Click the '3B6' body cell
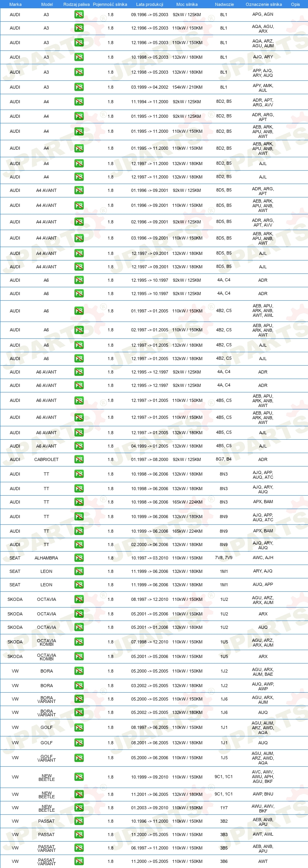Viewport: 308px width, 868px height. pyautogui.click(x=224, y=861)
